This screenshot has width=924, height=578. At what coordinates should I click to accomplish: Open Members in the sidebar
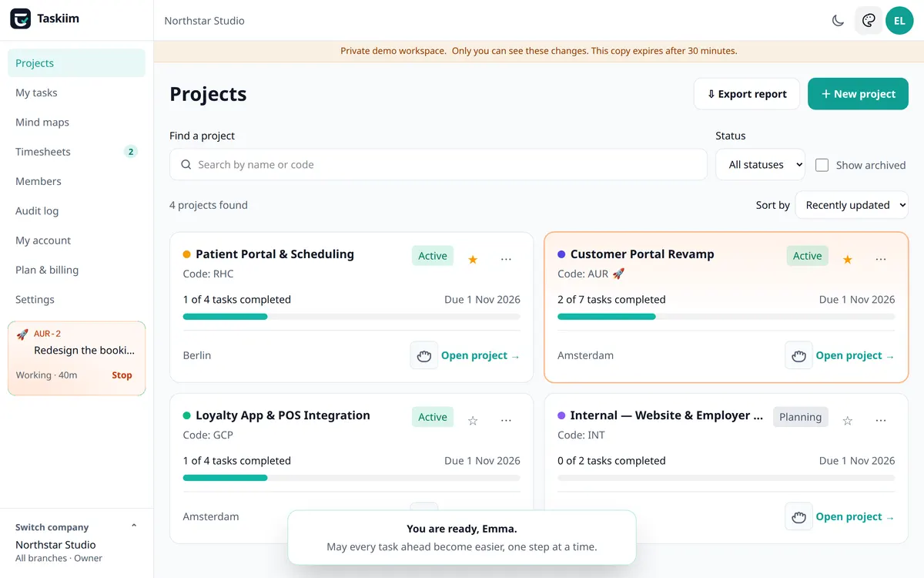[76, 181]
